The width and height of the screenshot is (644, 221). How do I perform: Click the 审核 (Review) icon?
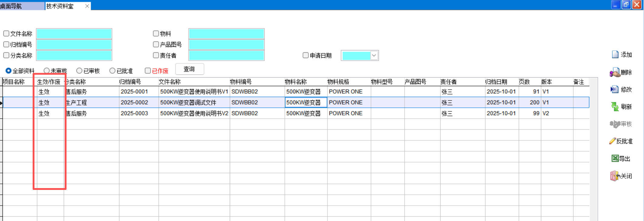point(615,124)
